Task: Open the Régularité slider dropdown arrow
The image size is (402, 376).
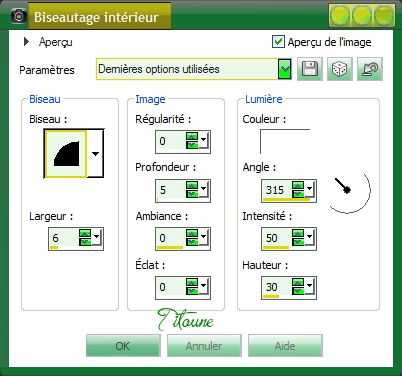Action: 203,140
